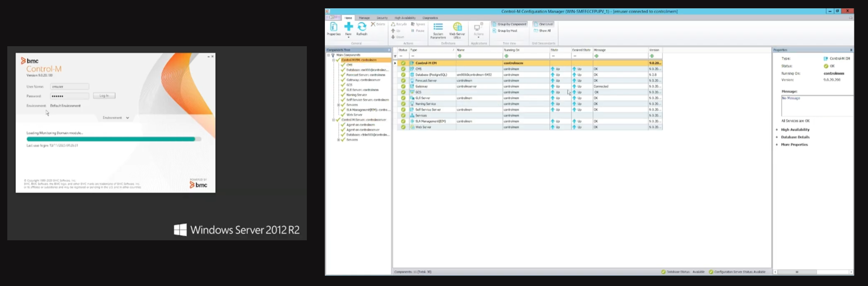Click the Message column filter cell
Image resolution: width=868 pixels, height=286 pixels.
click(620, 56)
